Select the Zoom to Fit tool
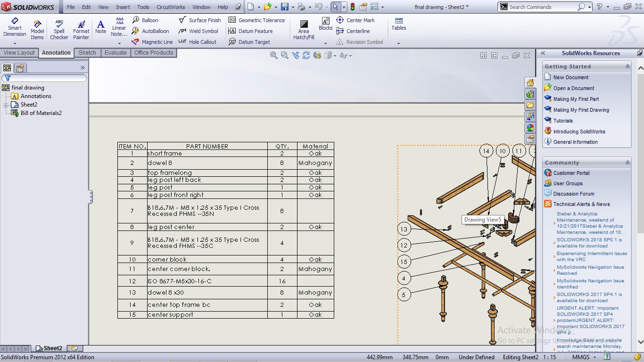644x362 pixels. [273, 55]
